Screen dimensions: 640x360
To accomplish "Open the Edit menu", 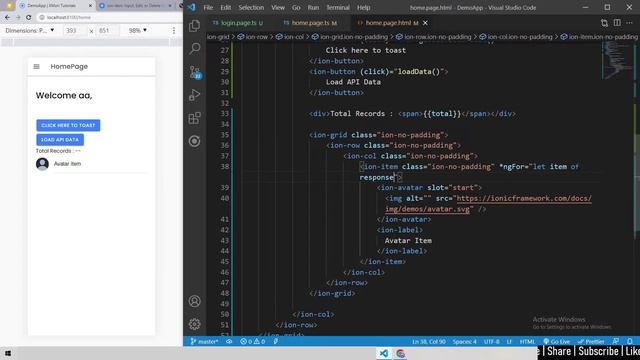I will (226, 8).
